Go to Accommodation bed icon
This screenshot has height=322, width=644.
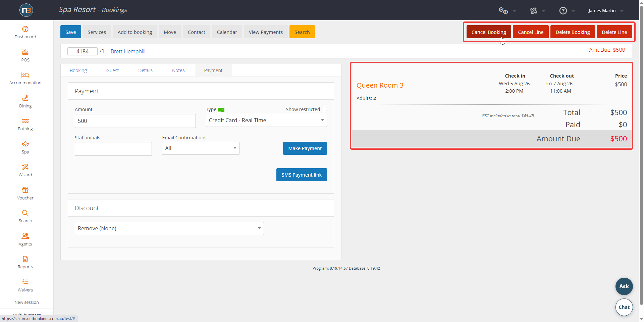click(25, 75)
